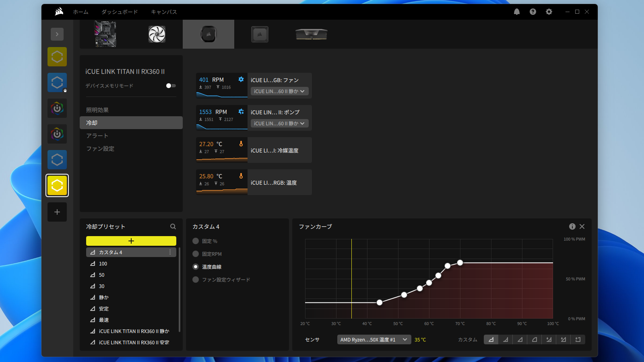The image size is (644, 362).
Task: Select 固定RPM radio option
Action: 196,254
